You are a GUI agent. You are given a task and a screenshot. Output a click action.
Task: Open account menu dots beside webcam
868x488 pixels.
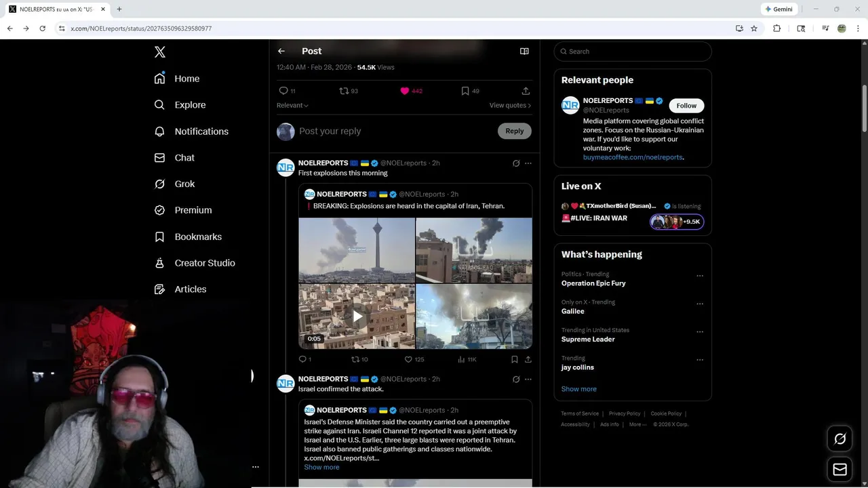point(256,467)
